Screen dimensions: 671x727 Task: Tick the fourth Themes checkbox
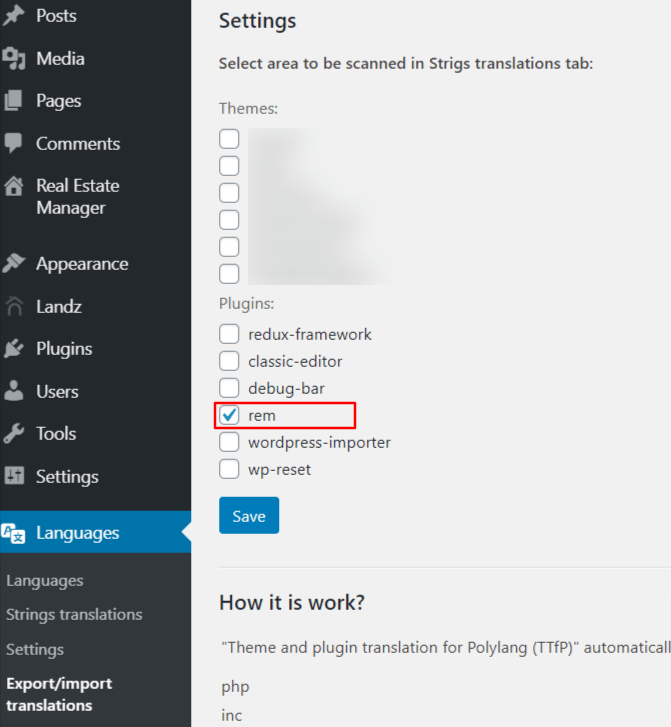point(229,219)
